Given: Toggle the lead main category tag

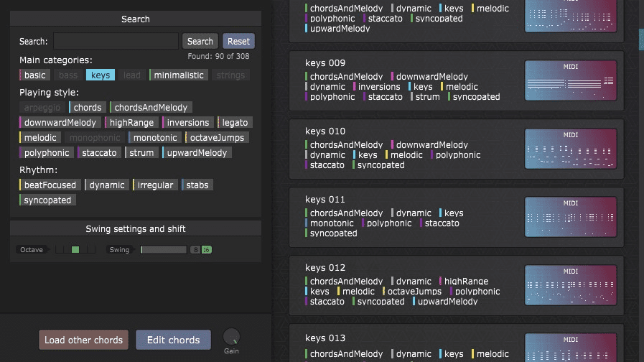Looking at the screenshot, I should point(132,75).
